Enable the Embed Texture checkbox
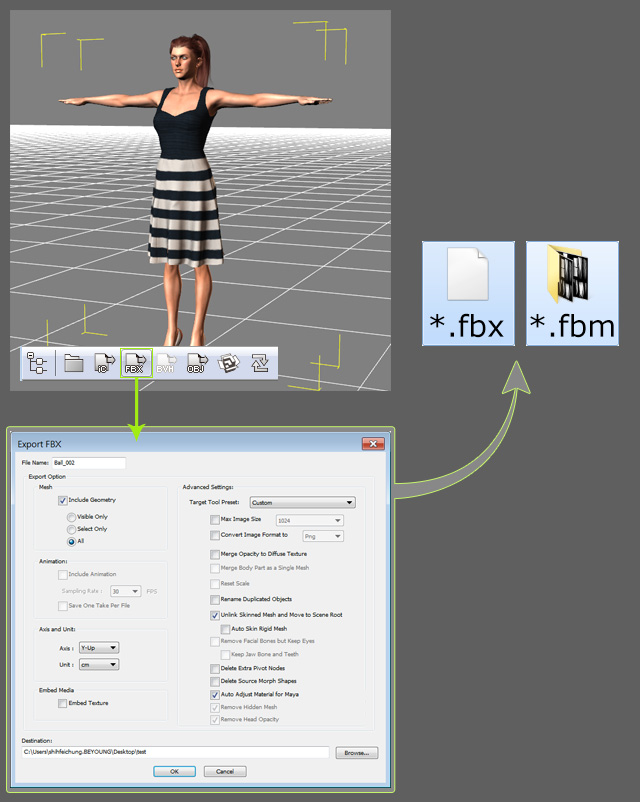 tap(62, 703)
